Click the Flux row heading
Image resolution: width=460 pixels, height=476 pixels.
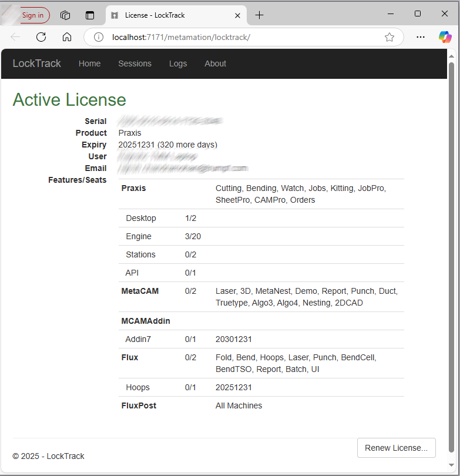[x=130, y=358]
